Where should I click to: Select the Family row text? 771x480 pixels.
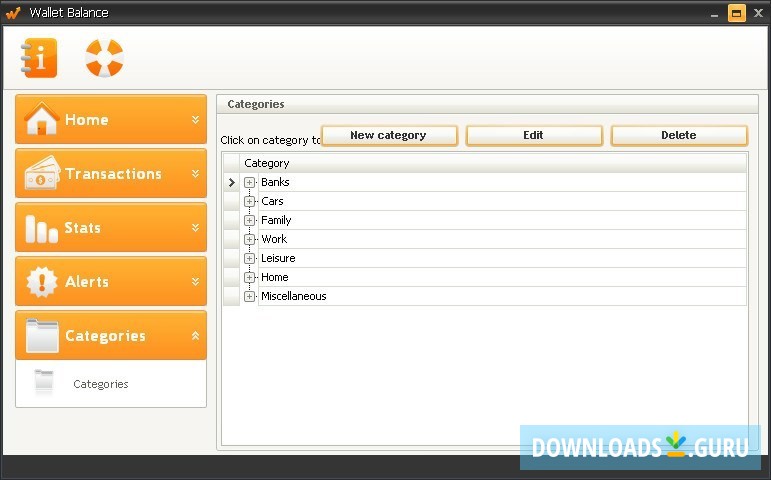click(x=276, y=220)
